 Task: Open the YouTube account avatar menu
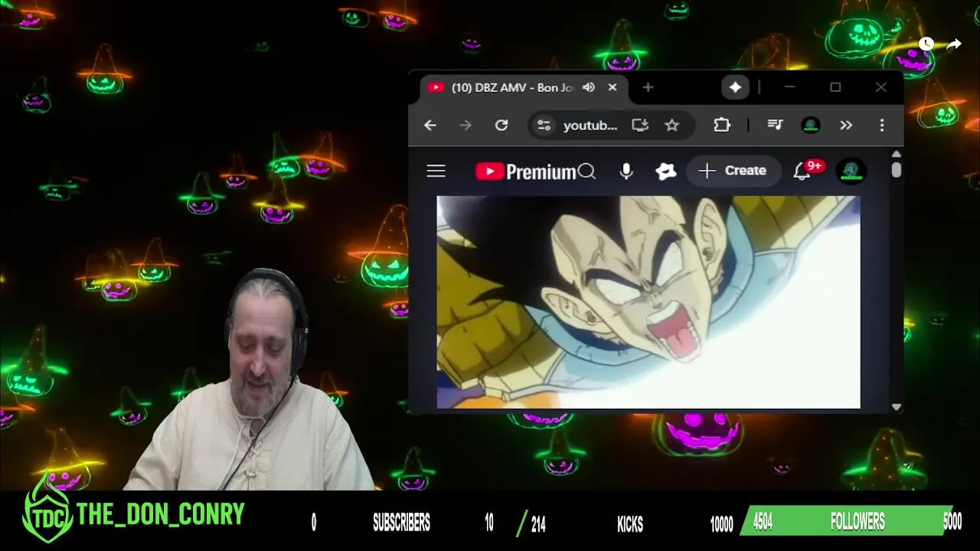851,171
